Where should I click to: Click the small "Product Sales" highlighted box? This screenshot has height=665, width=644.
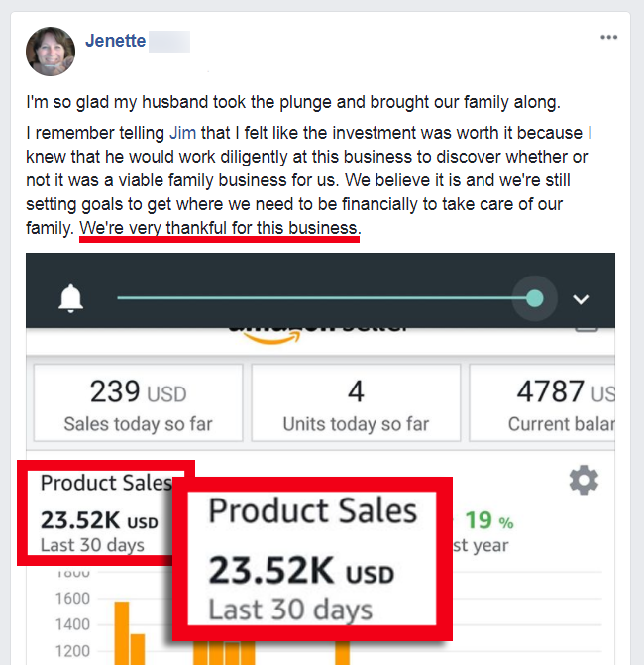pyautogui.click(x=99, y=513)
